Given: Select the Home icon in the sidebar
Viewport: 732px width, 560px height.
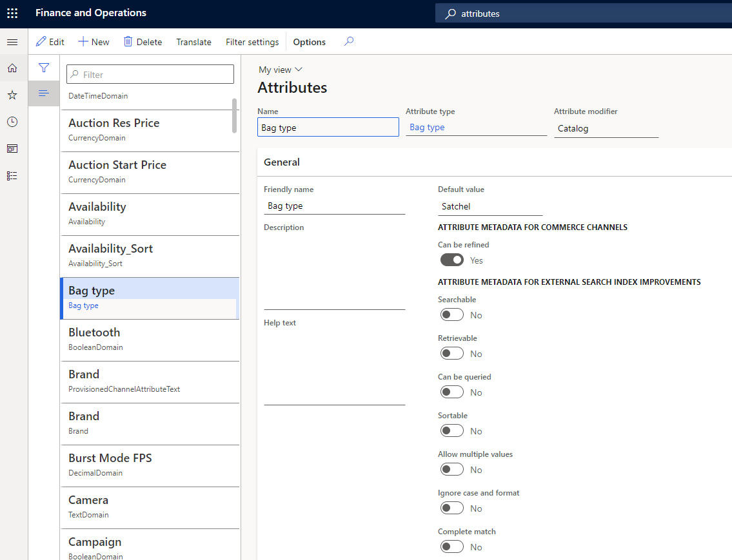Looking at the screenshot, I should coord(12,68).
